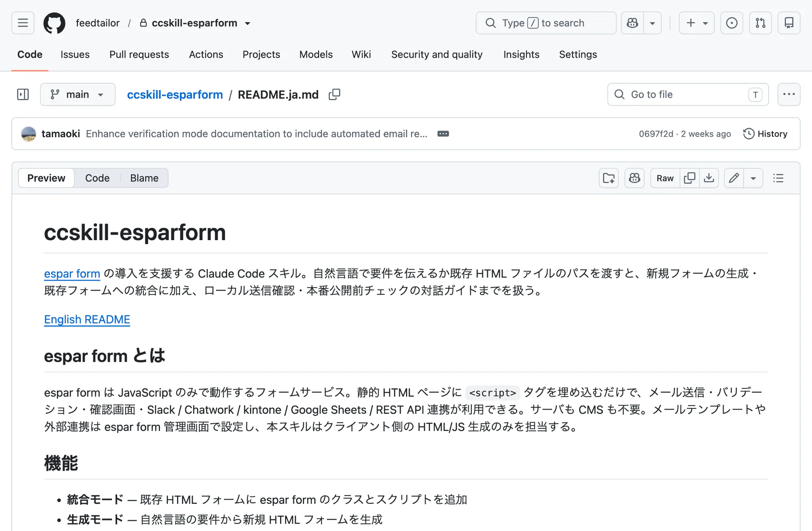Open the document outline list icon
This screenshot has height=531, width=812.
tap(778, 178)
